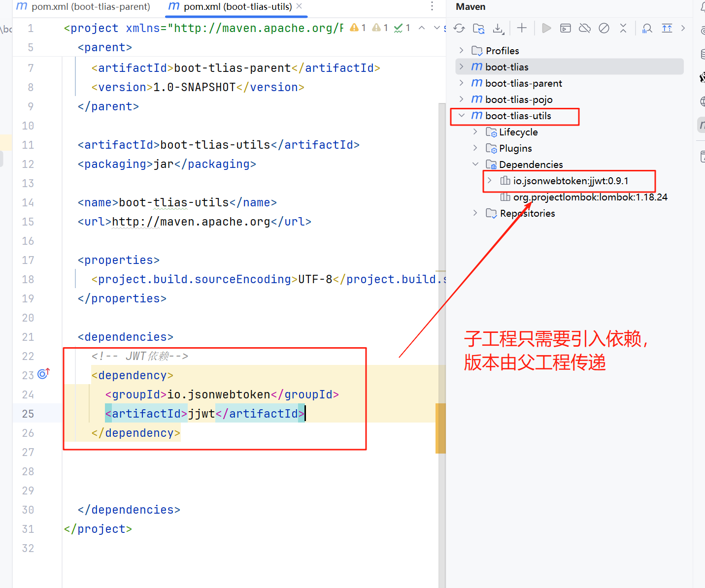The height and width of the screenshot is (588, 705).
Task: Click the opening dependencies tag on line 21
Action: [126, 337]
